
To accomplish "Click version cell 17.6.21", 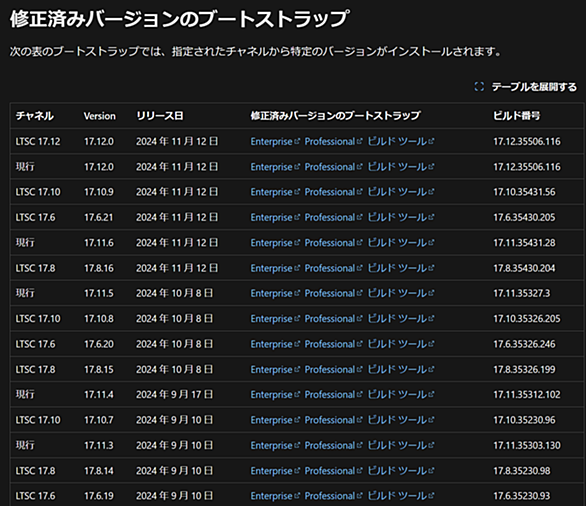I will point(98,217).
